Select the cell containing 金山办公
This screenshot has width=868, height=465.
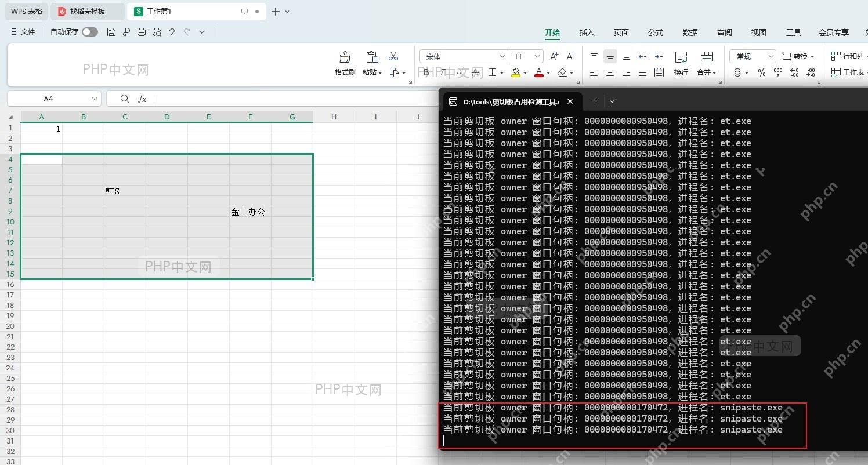point(250,212)
